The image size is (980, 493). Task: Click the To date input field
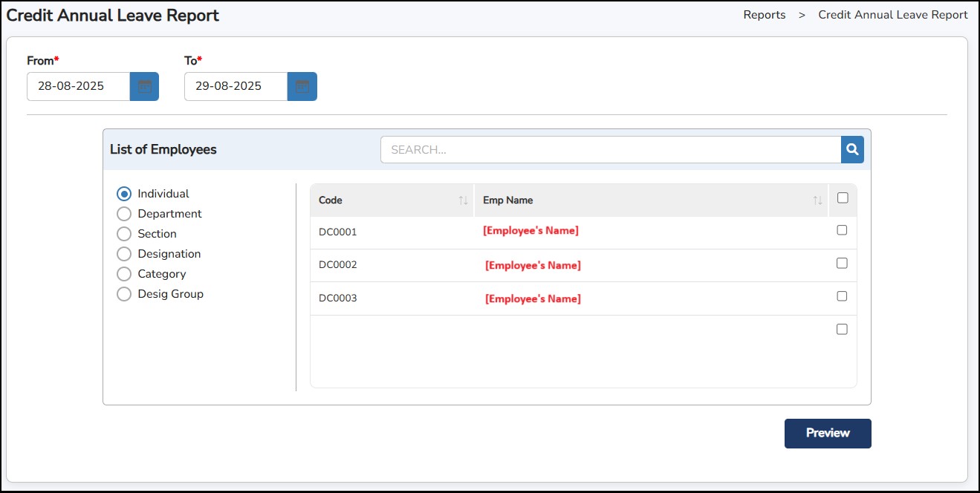(236, 86)
